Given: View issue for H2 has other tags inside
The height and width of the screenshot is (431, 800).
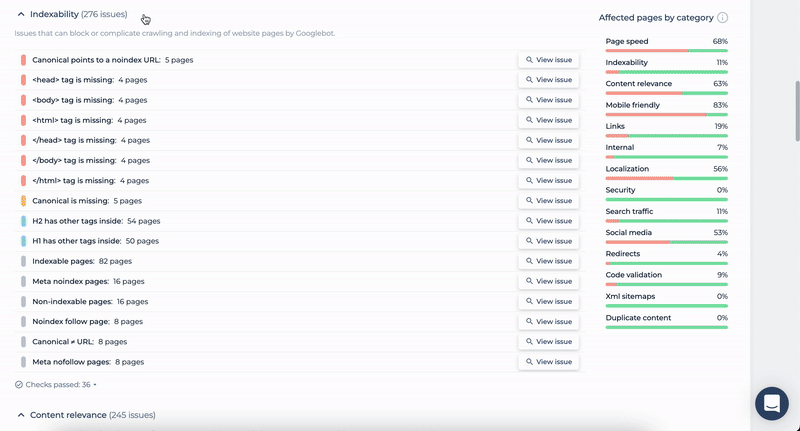Looking at the screenshot, I should [548, 221].
